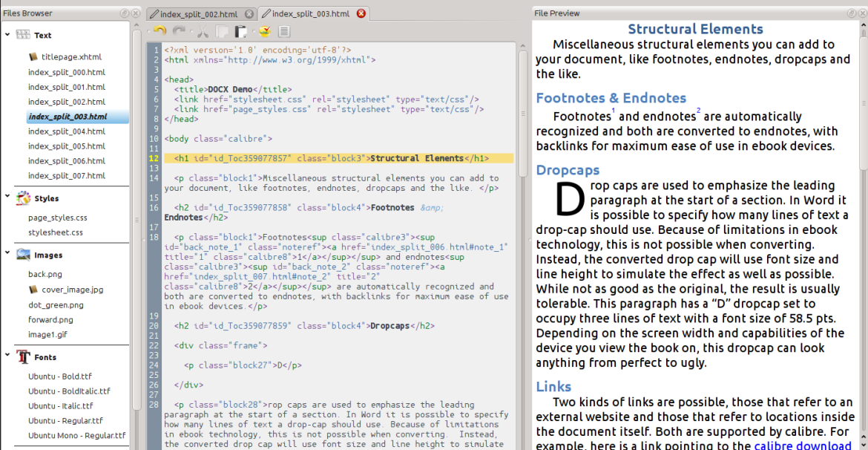Viewport: 868px width, 450px height.
Task: Select image1.gif image file
Action: [47, 335]
